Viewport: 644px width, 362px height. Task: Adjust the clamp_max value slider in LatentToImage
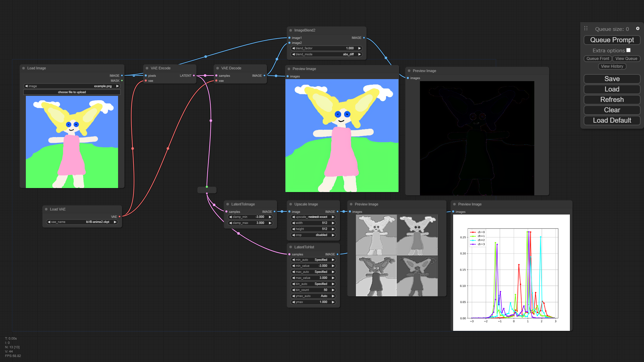(x=250, y=223)
